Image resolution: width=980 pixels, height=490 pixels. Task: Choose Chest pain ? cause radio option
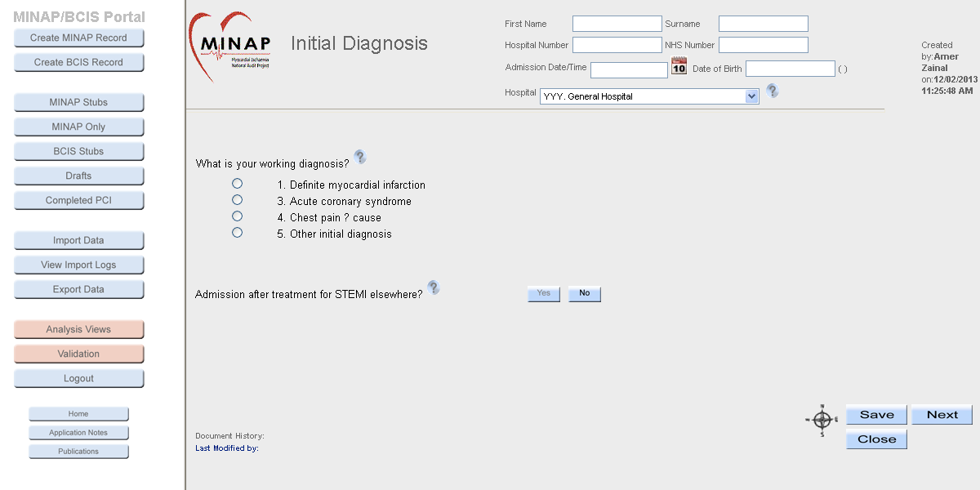(238, 216)
